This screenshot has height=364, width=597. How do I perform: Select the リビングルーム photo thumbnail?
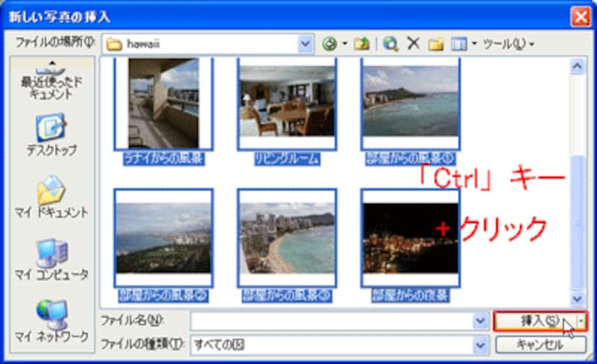[287, 103]
